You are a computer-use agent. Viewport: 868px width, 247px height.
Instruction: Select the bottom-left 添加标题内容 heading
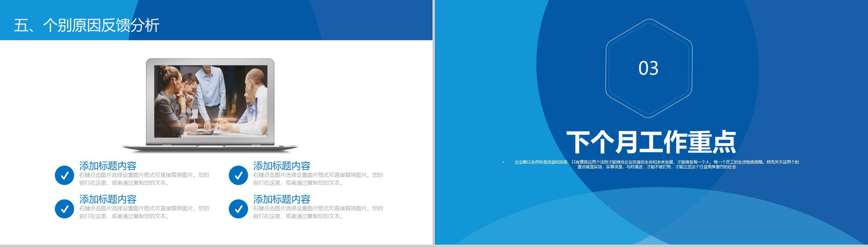click(x=107, y=199)
